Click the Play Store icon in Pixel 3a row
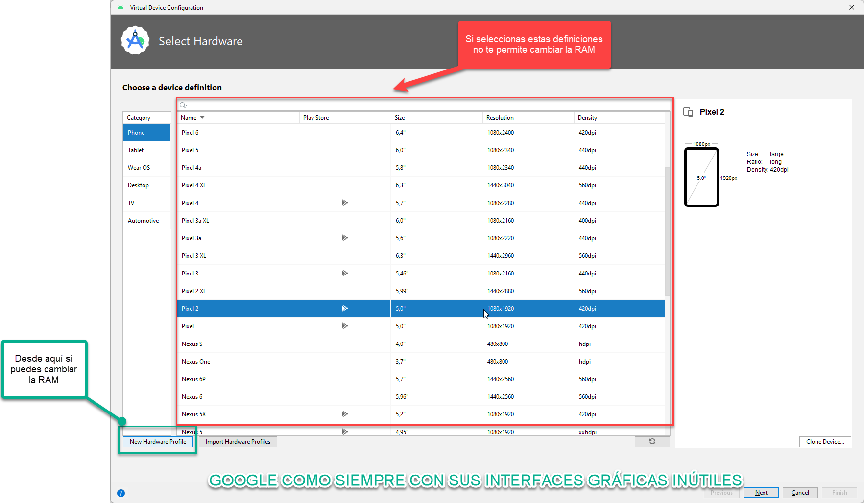Image resolution: width=864 pixels, height=504 pixels. [345, 238]
